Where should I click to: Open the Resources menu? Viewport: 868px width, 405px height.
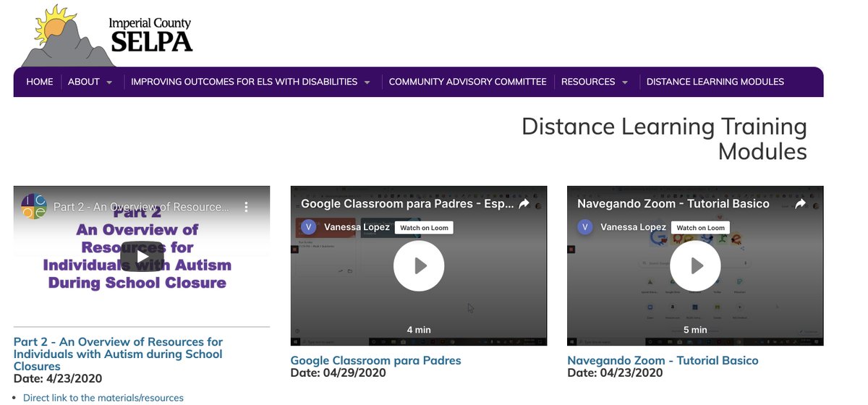click(x=588, y=82)
